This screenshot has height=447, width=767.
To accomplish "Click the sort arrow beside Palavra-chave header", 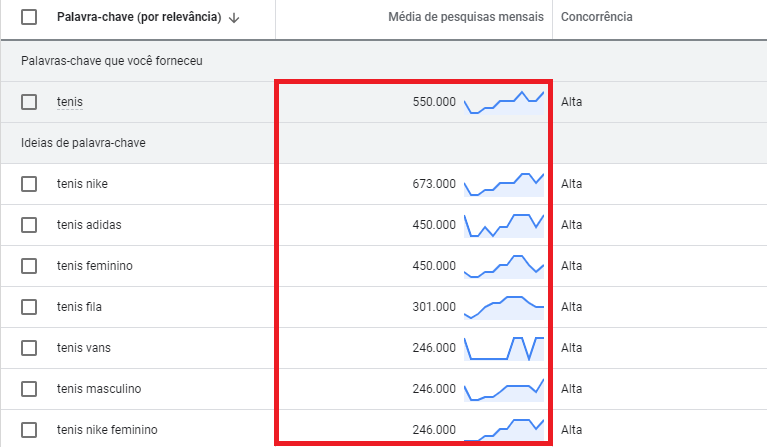I will (x=234, y=18).
